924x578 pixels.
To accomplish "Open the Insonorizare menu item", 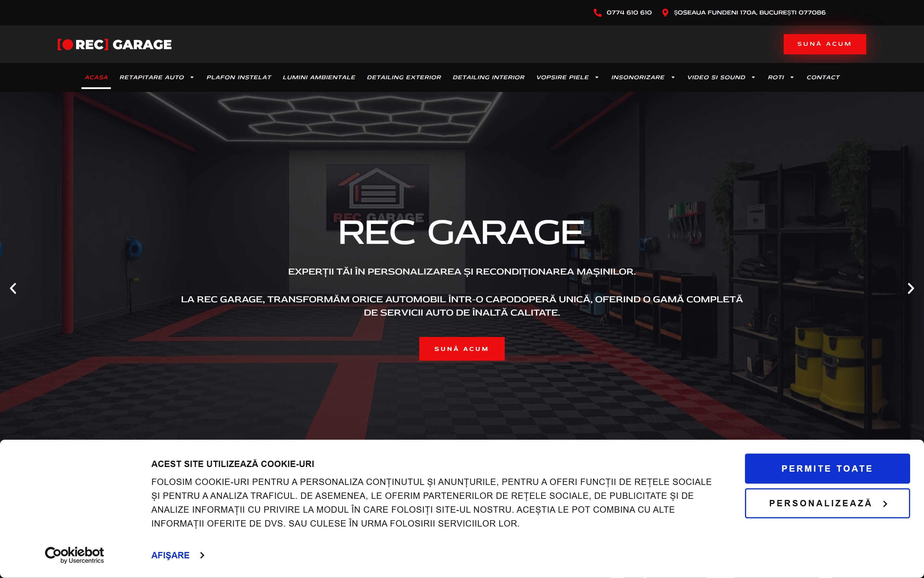I will 638,77.
